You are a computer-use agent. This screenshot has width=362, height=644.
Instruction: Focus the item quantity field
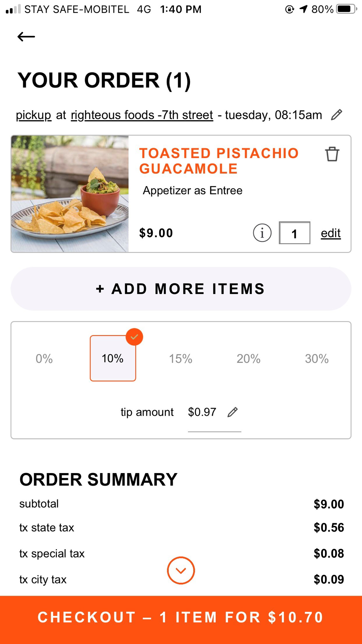[x=294, y=233]
